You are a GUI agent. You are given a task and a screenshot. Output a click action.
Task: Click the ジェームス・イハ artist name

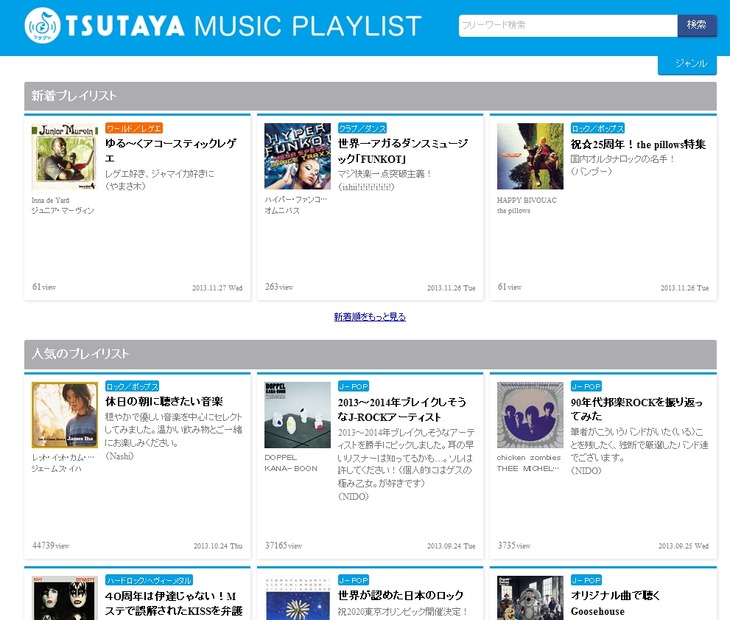point(56,469)
